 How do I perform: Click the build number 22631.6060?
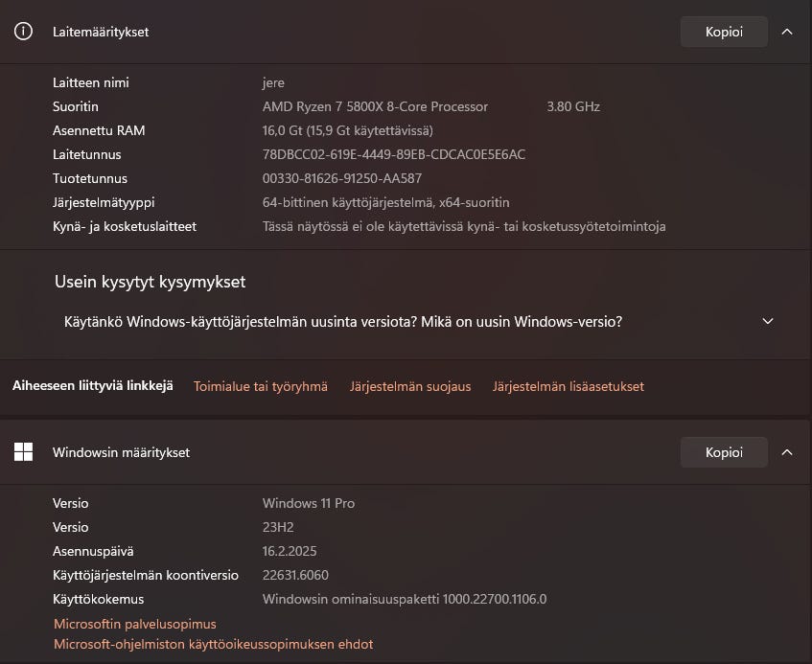[295, 576]
